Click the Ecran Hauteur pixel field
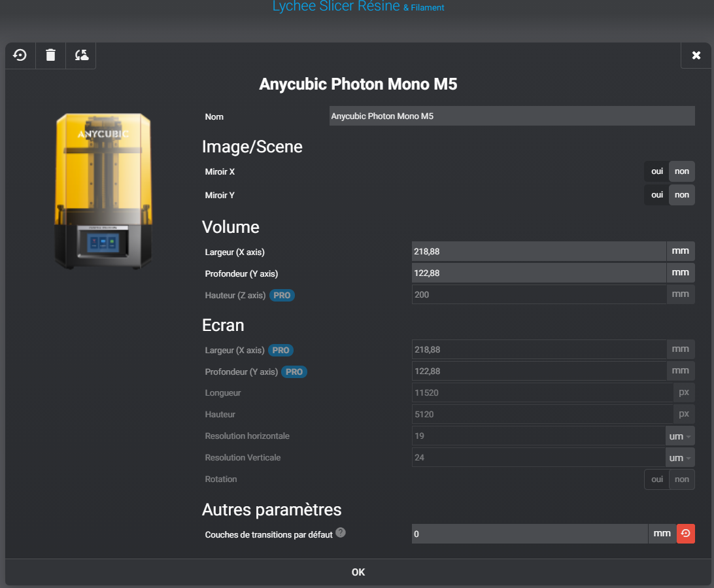 [x=542, y=415]
